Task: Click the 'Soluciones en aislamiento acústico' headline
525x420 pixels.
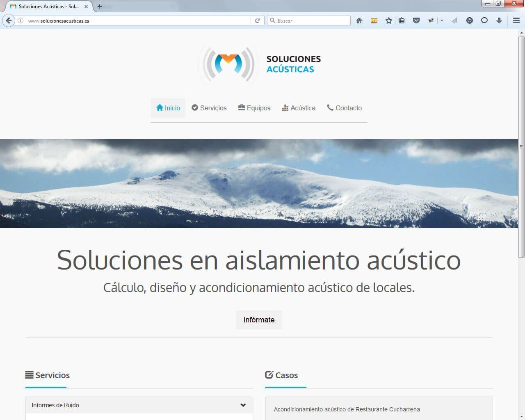Action: tap(259, 260)
